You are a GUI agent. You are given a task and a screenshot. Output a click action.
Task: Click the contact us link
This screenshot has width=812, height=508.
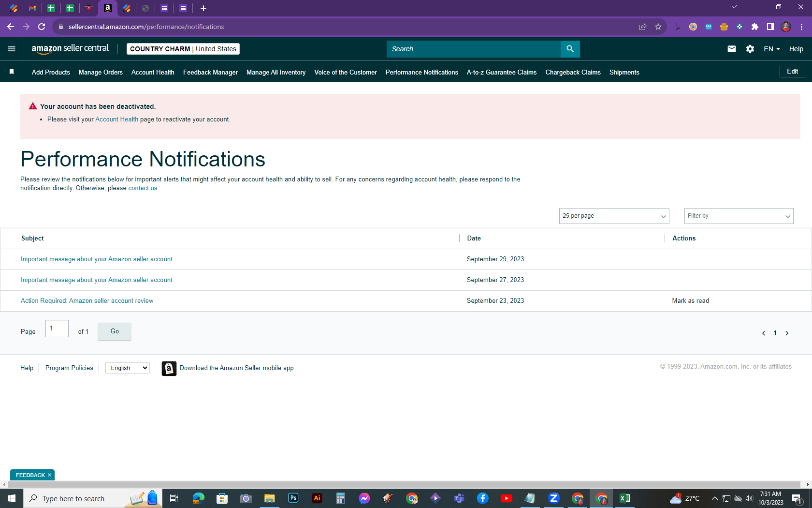(x=143, y=188)
